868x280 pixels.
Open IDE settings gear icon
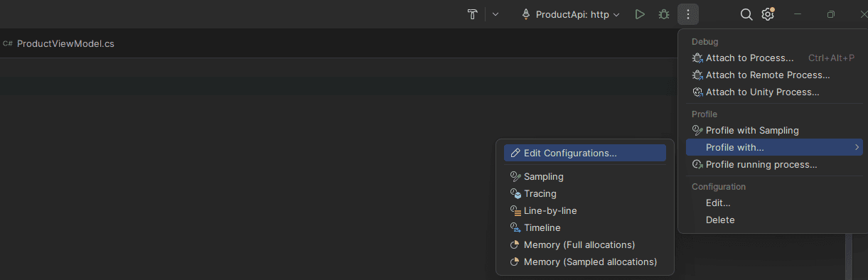pyautogui.click(x=768, y=14)
